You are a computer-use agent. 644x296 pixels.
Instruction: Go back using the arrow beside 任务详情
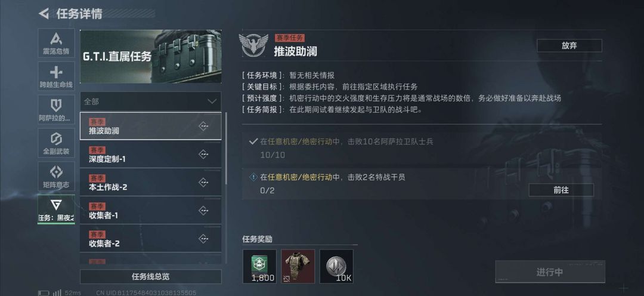44,14
